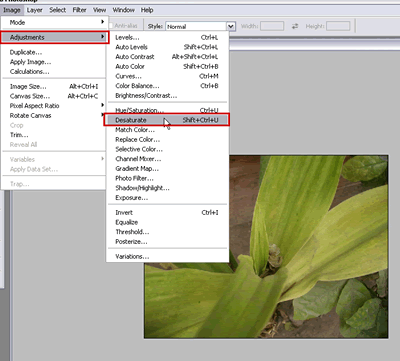
Task: Select Desaturate from the Adjustments submenu
Action: [166, 120]
